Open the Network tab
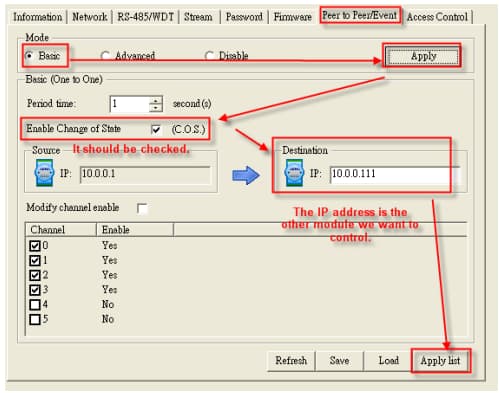Image resolution: width=499 pixels, height=393 pixels. click(90, 17)
